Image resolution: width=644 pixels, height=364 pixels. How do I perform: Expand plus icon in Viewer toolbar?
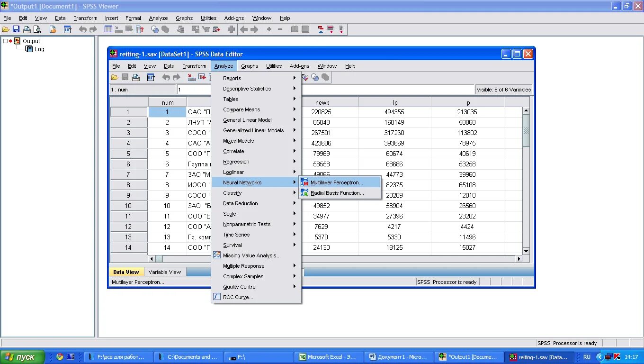tap(269, 29)
